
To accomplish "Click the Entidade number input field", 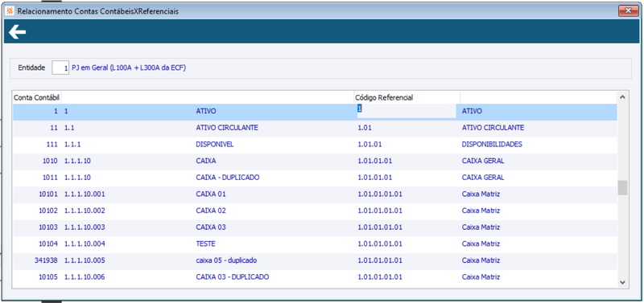I will 60,68.
